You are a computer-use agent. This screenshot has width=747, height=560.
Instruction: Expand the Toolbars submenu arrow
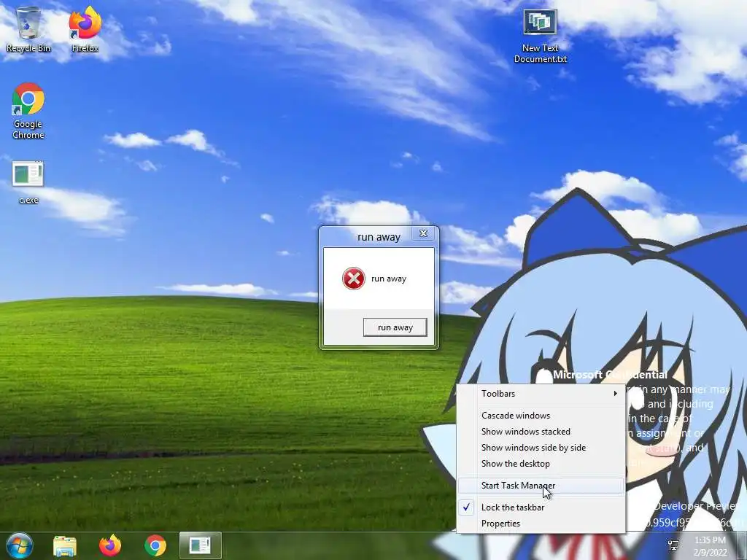[x=615, y=393]
